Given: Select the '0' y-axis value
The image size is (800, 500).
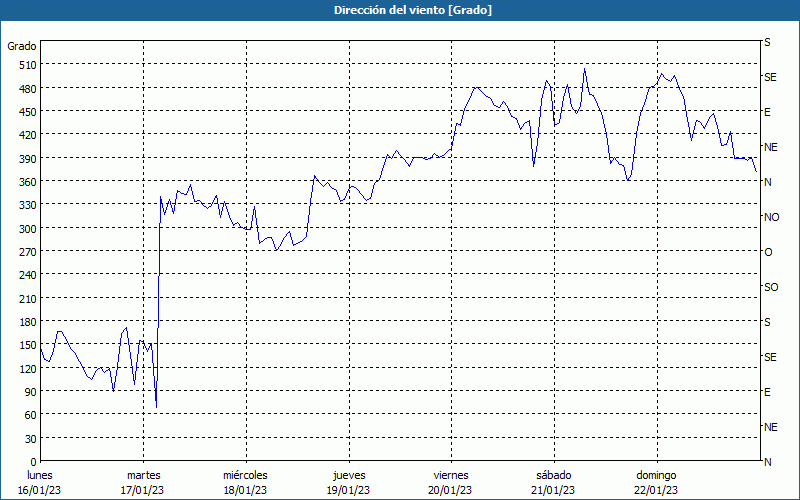Looking at the screenshot, I should 34,462.
